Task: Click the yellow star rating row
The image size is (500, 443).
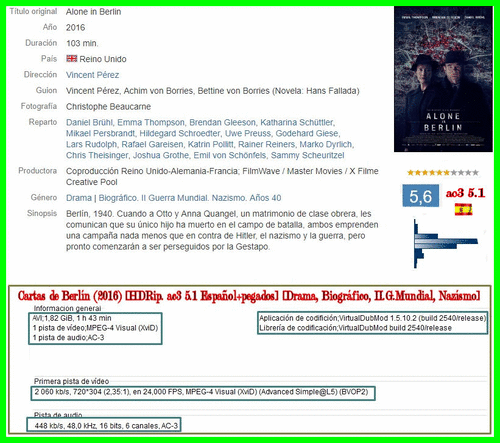Action: pos(443,173)
